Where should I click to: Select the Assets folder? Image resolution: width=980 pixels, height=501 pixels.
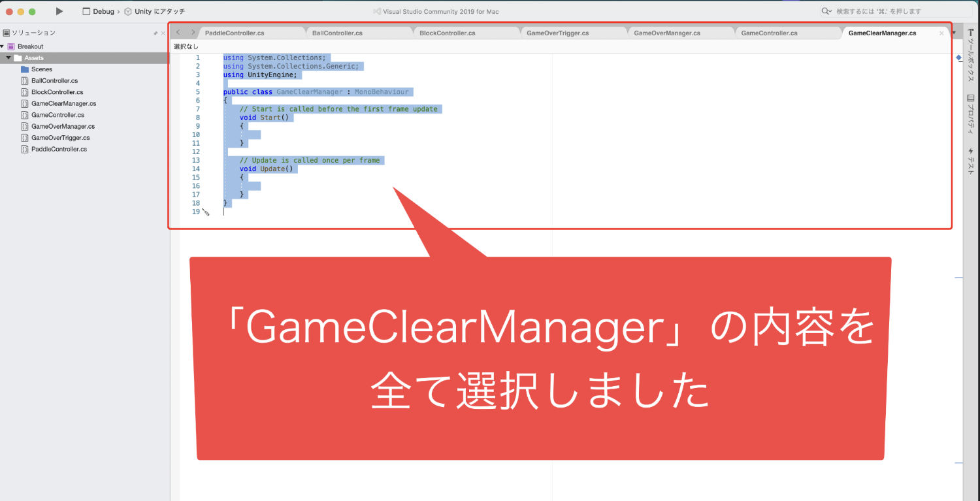[34, 58]
